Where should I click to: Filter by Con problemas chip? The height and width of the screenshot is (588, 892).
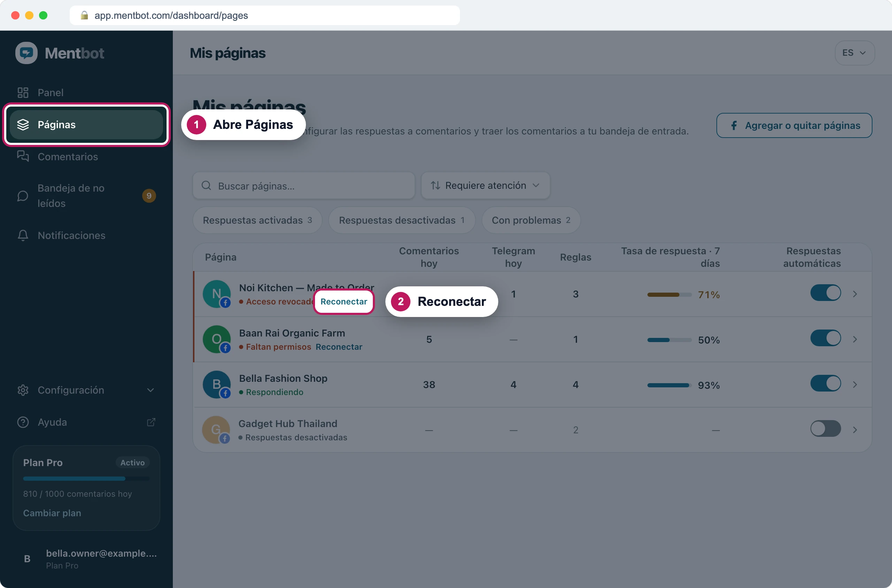coord(531,220)
